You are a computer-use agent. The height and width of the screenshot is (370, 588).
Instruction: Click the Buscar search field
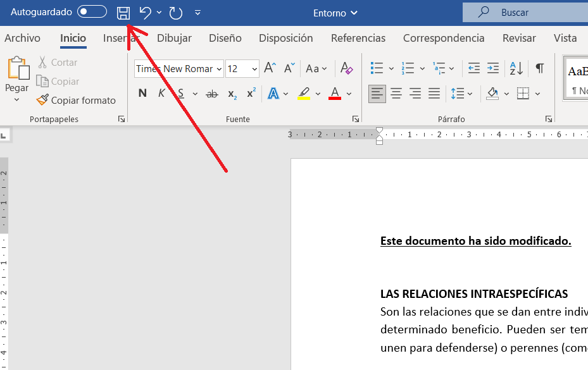coord(525,13)
